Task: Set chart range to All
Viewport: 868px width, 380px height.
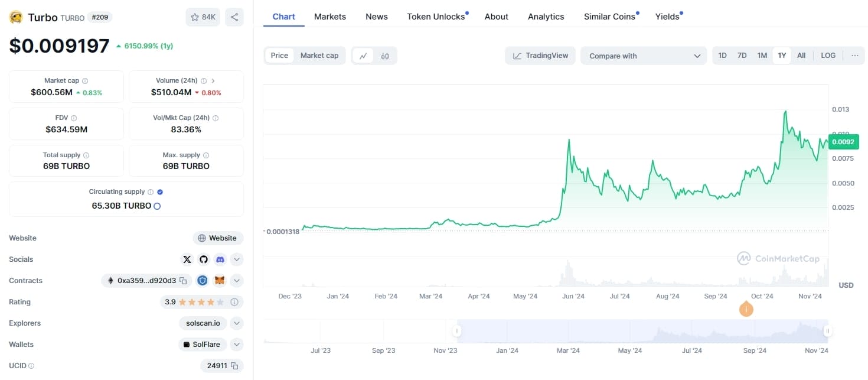Action: pos(801,56)
